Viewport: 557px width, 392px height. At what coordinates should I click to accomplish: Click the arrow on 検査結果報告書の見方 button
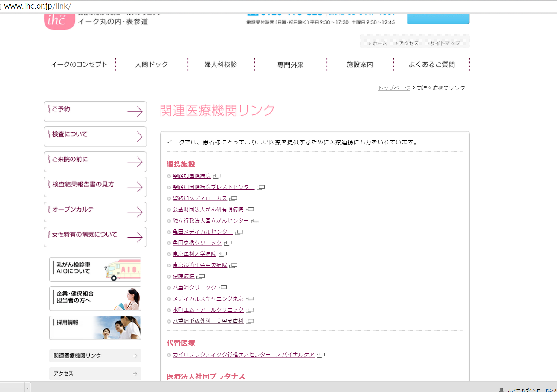[135, 187]
